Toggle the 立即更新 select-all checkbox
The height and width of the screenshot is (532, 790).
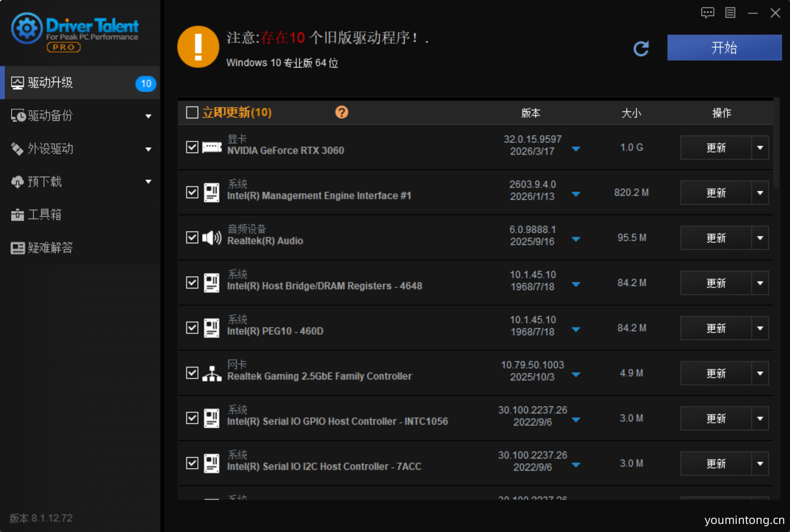pyautogui.click(x=192, y=112)
